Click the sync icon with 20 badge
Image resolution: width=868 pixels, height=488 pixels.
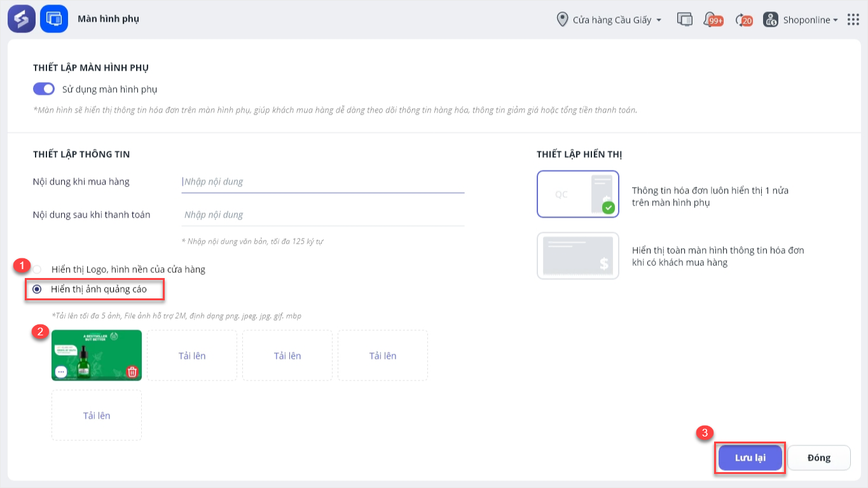(x=743, y=20)
